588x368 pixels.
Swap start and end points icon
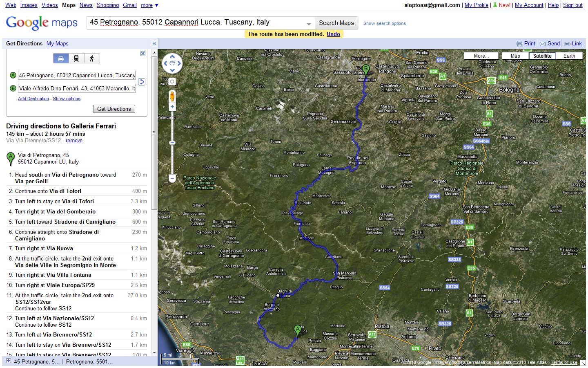tap(142, 82)
